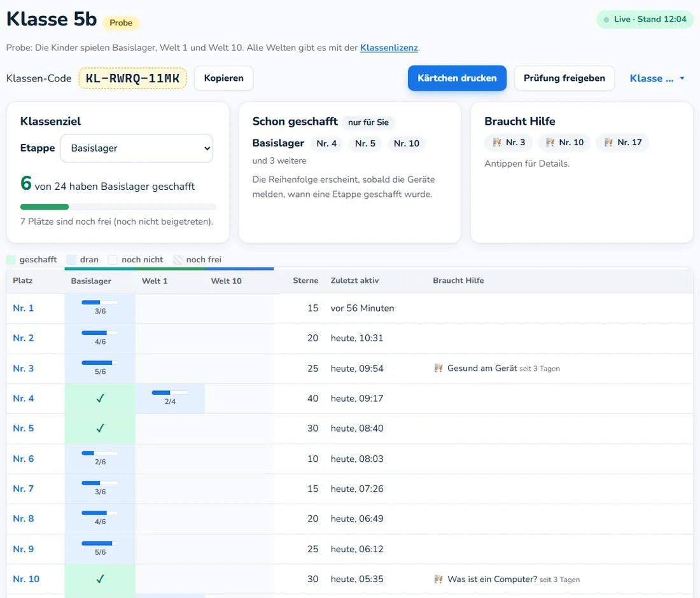Copy the class code with Kopieren
700x598 pixels.
pyautogui.click(x=223, y=78)
